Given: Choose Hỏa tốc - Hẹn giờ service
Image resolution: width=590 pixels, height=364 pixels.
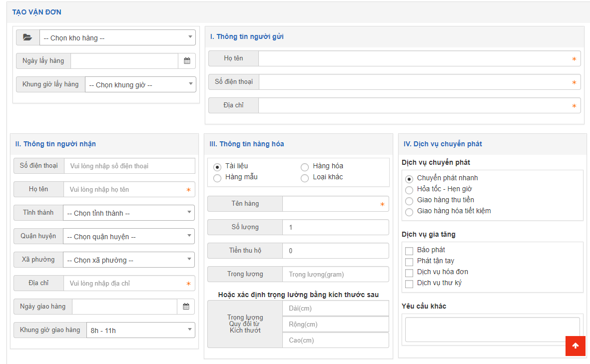Looking at the screenshot, I should coord(409,190).
